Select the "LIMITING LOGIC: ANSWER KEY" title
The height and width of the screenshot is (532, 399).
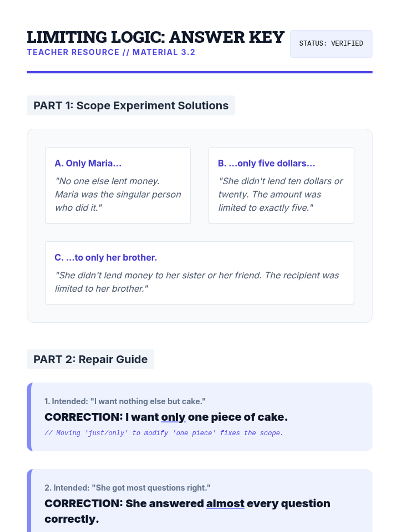coord(155,37)
